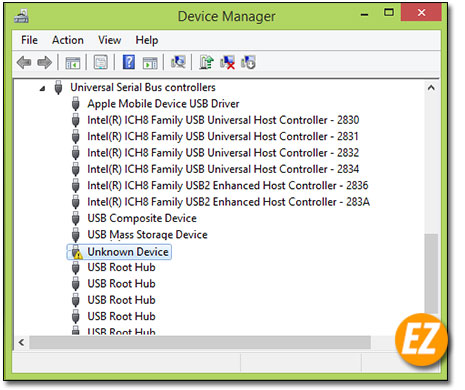Click the Universal Serial Bus controllers category icon
This screenshot has width=465, height=390.
(58, 87)
